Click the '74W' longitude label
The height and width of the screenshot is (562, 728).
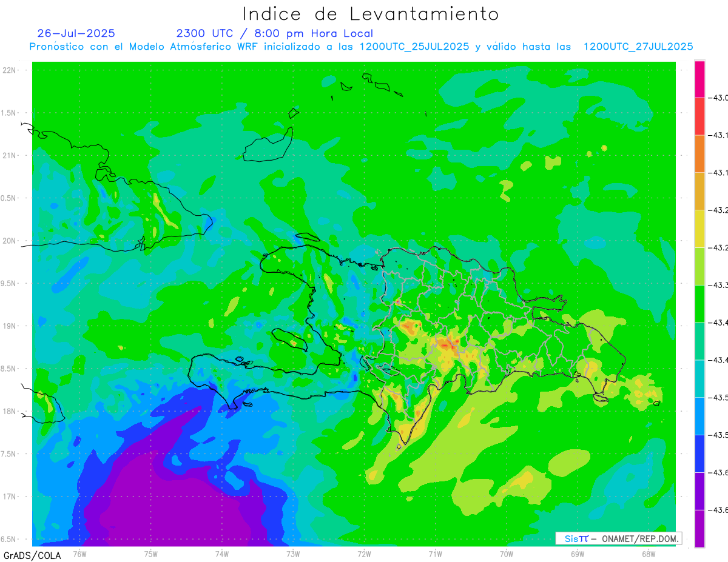click(222, 554)
